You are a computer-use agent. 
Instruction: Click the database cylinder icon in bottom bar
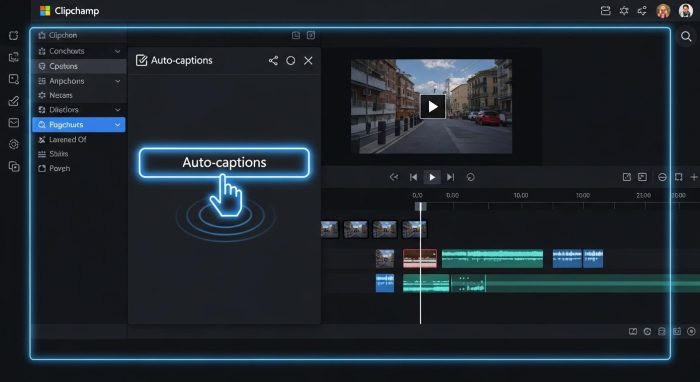[662, 331]
